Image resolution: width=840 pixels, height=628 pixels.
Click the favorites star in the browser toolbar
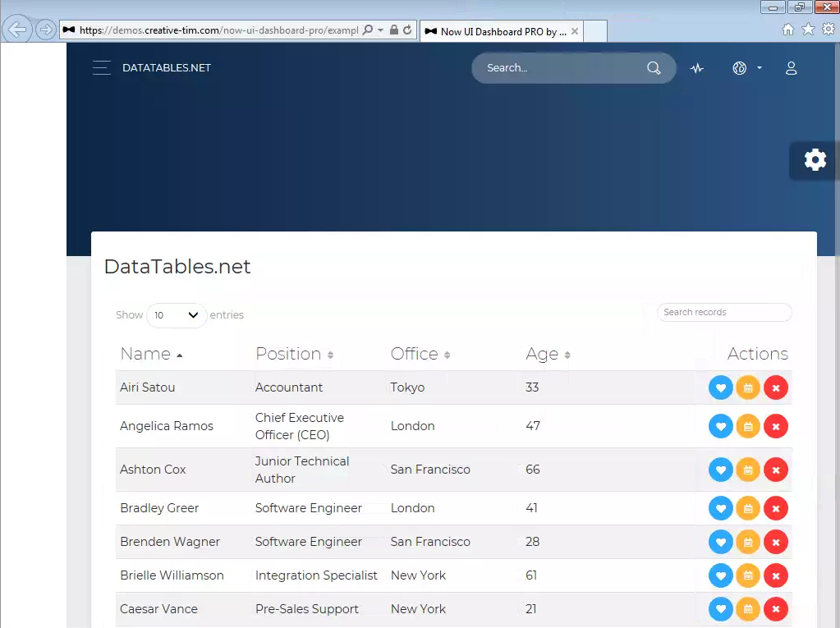[808, 29]
